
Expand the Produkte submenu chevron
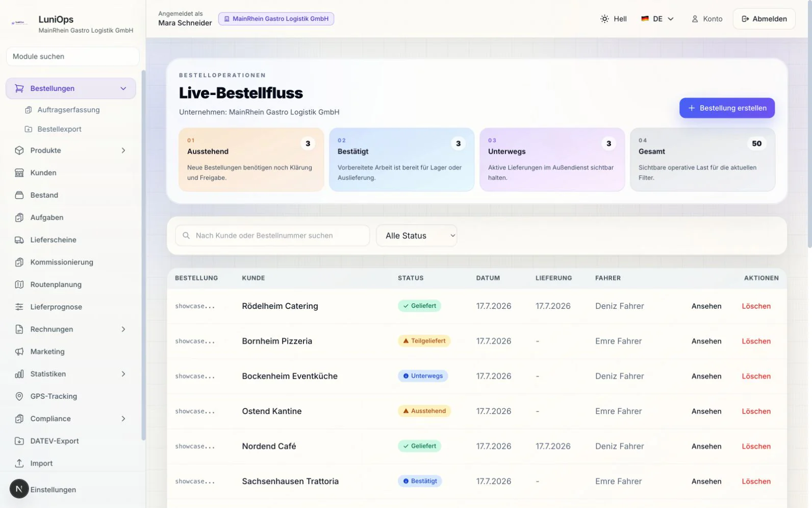[123, 151]
